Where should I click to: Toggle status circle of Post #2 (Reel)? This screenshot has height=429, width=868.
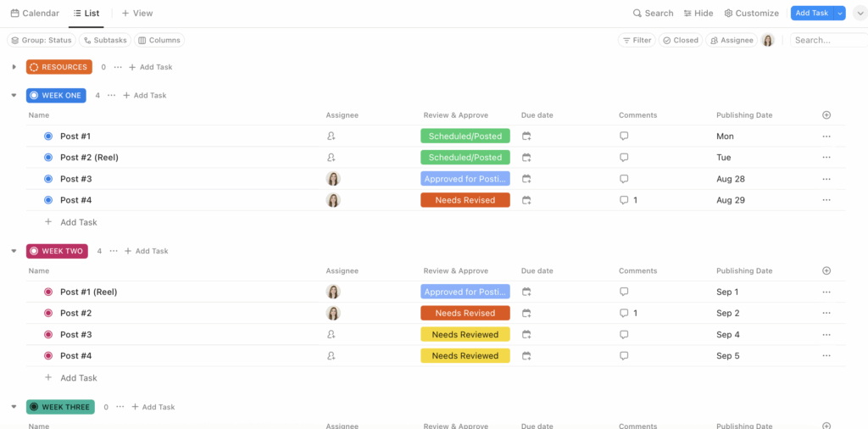(x=48, y=157)
